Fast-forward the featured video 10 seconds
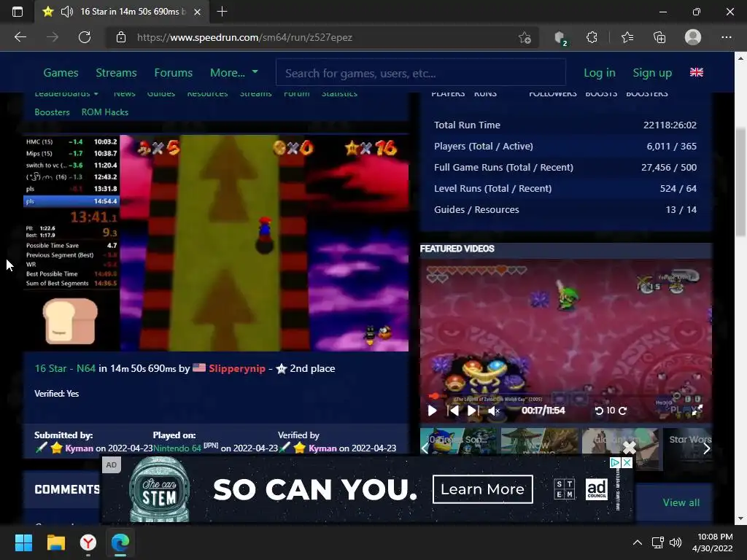Image resolution: width=747 pixels, height=560 pixels. 622,411
